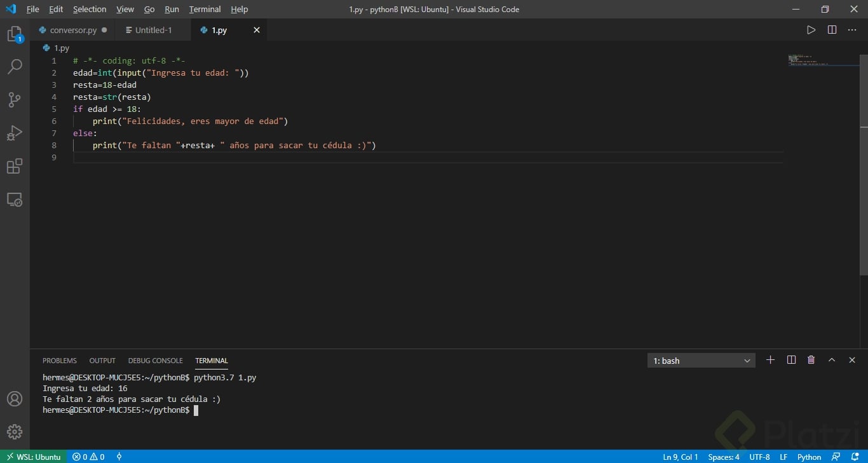The height and width of the screenshot is (463, 868).
Task: Run the Python file with play icon
Action: coord(811,30)
